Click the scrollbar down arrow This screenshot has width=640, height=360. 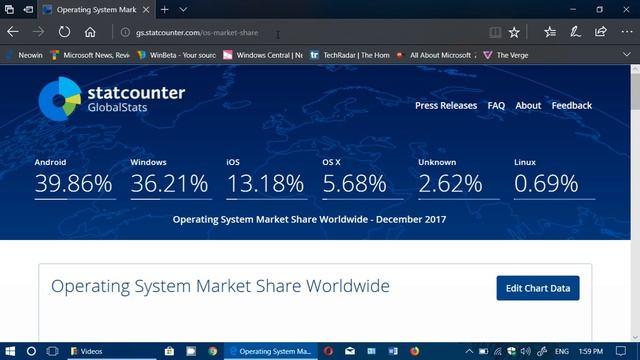pos(635,337)
